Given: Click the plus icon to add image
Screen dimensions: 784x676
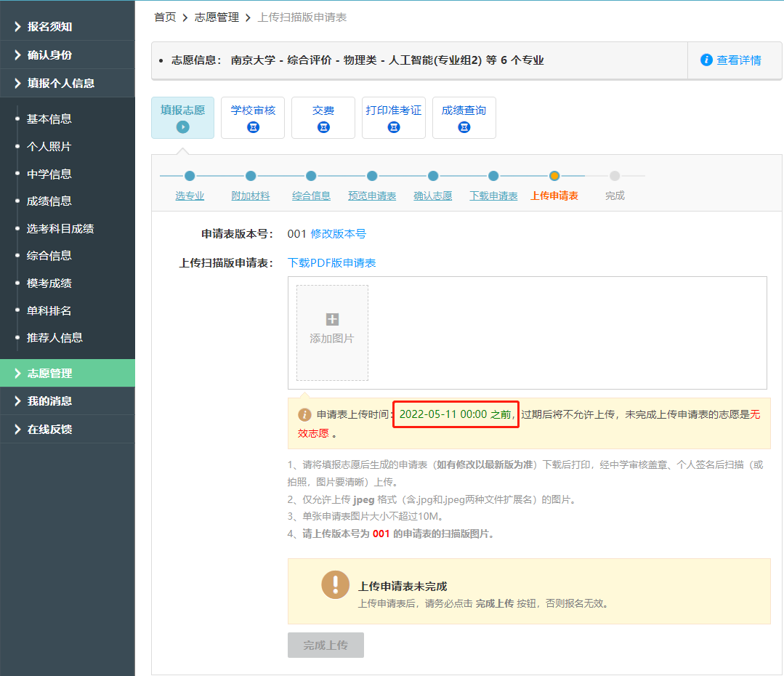Looking at the screenshot, I should coord(332,319).
